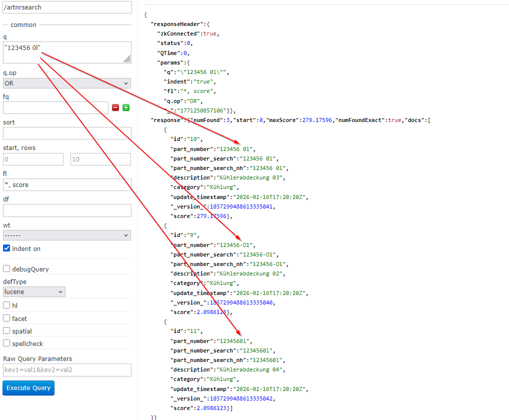Disable the indent on option
This screenshot has height=420, width=509.
[6, 248]
